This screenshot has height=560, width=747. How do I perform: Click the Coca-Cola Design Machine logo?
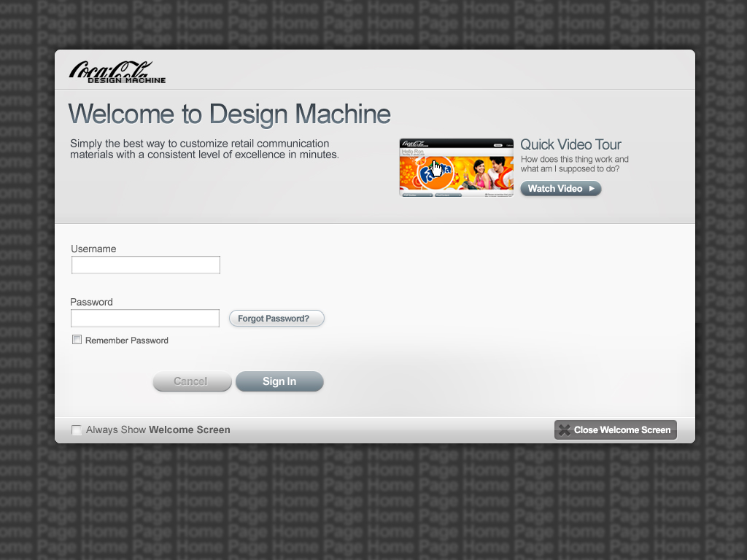click(x=117, y=72)
